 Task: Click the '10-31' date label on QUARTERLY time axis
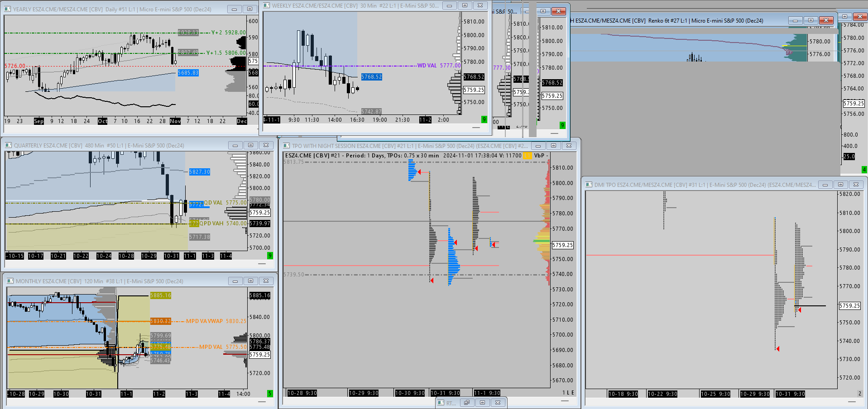click(172, 256)
